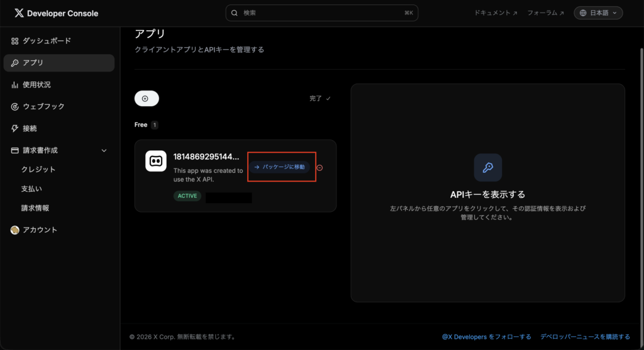Open the Dashboard (ダッシュボード) sidebar item

pos(47,41)
